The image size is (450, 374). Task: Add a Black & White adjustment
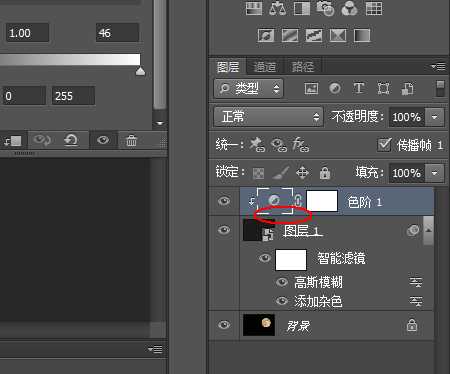tap(302, 9)
